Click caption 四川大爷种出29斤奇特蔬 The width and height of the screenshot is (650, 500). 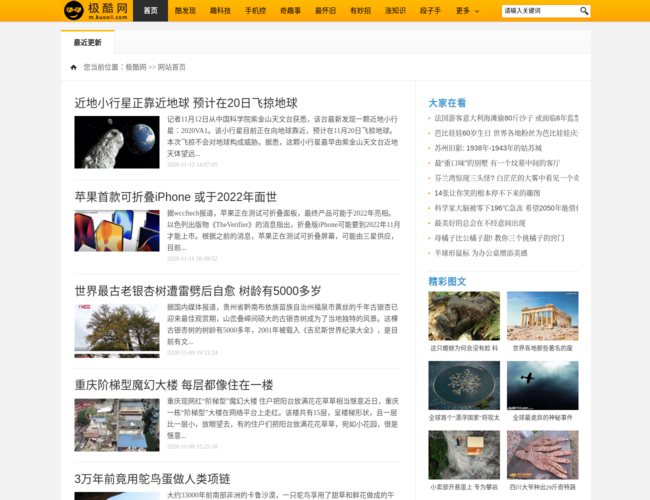coord(543,487)
